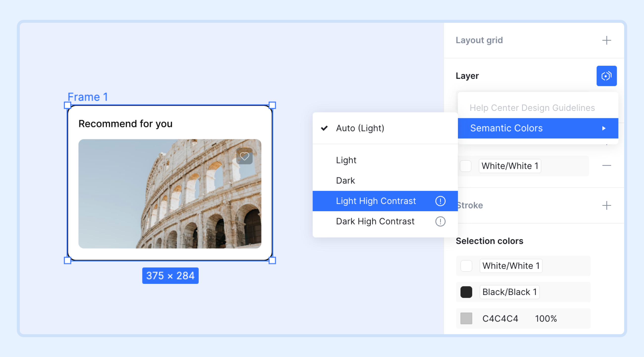Click the Frame 1 label on canvas

pyautogui.click(x=88, y=97)
